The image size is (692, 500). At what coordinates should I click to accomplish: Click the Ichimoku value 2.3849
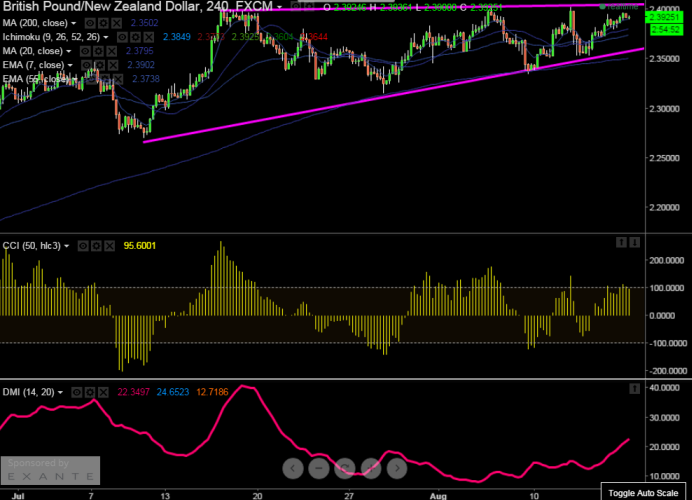coord(177,37)
